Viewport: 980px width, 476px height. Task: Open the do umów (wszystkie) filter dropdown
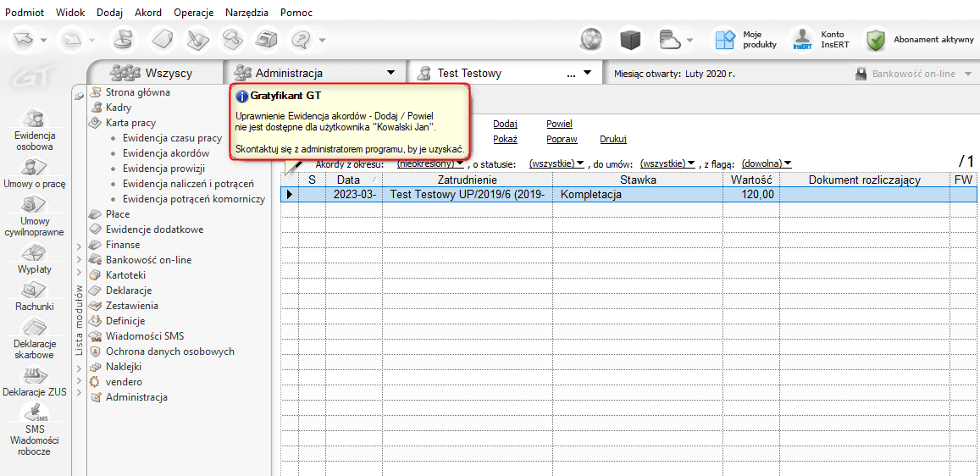(668, 163)
